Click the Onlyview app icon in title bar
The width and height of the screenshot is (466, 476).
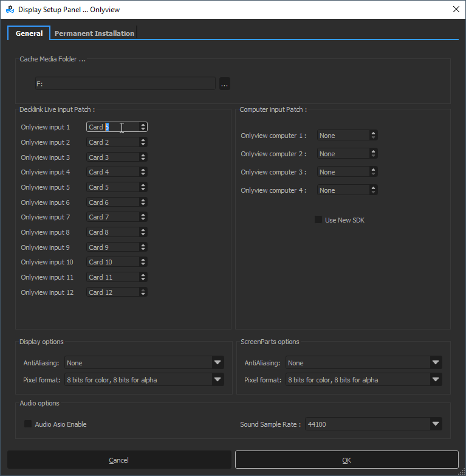[10, 9]
